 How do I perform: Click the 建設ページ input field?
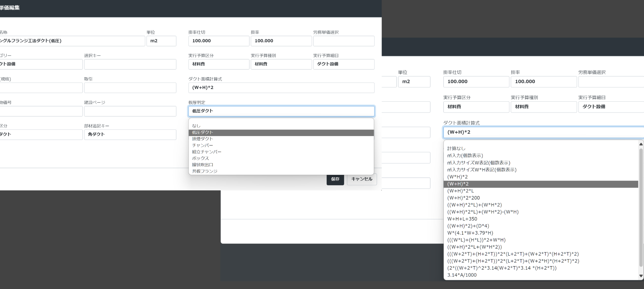[x=130, y=111]
